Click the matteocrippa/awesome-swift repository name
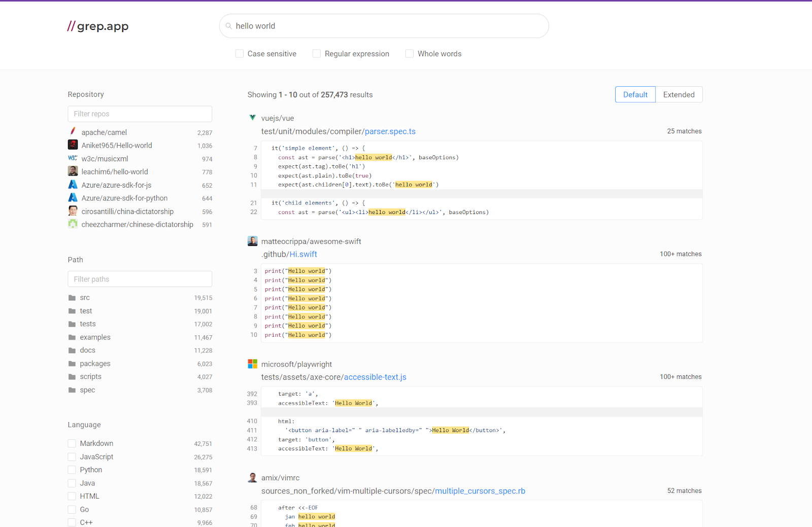Viewport: 812px width, 527px height. pyautogui.click(x=311, y=241)
